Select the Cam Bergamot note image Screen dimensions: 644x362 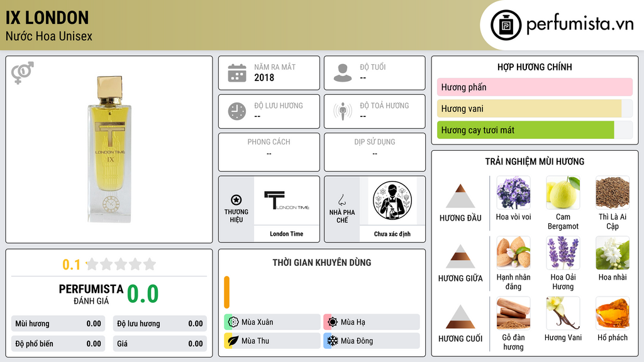[x=563, y=192]
